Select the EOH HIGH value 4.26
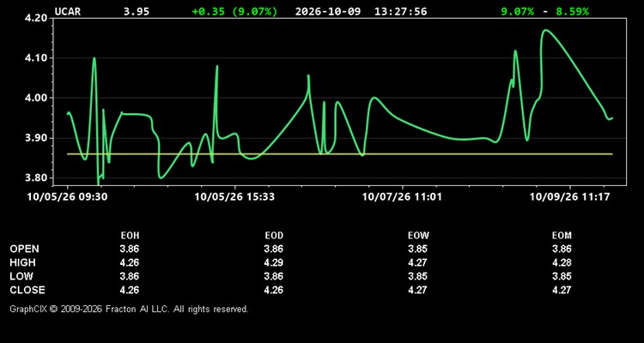The height and width of the screenshot is (343, 644). click(130, 262)
